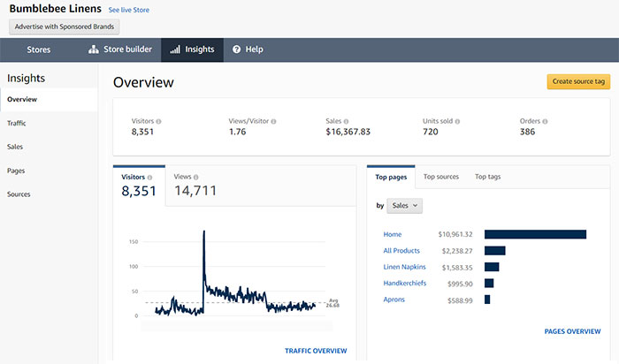Click Create source tag button
Screen dimensions: 619x364
578,81
